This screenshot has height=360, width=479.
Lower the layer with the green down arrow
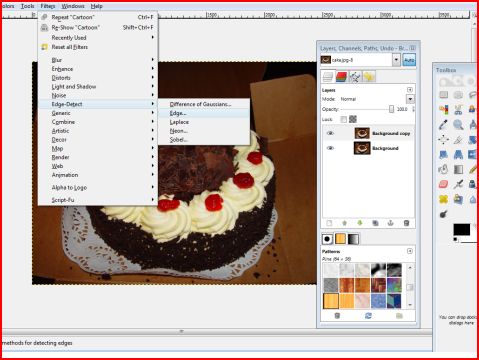pyautogui.click(x=360, y=223)
